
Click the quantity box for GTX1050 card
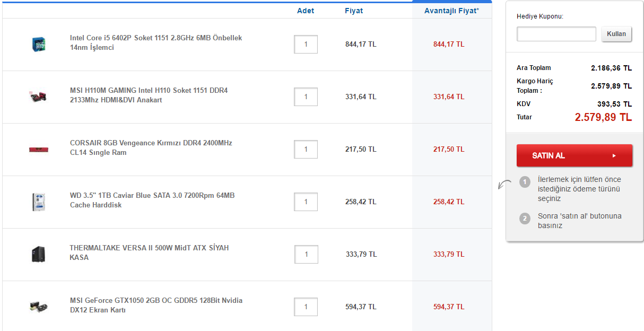(x=306, y=307)
